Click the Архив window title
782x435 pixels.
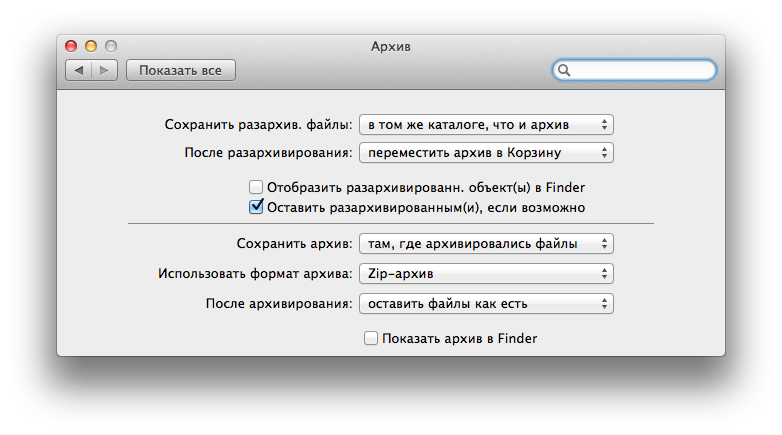390,46
